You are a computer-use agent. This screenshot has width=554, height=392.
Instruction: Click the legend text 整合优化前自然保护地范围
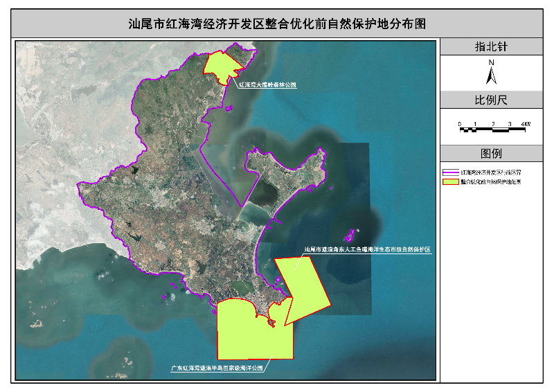tap(491, 181)
